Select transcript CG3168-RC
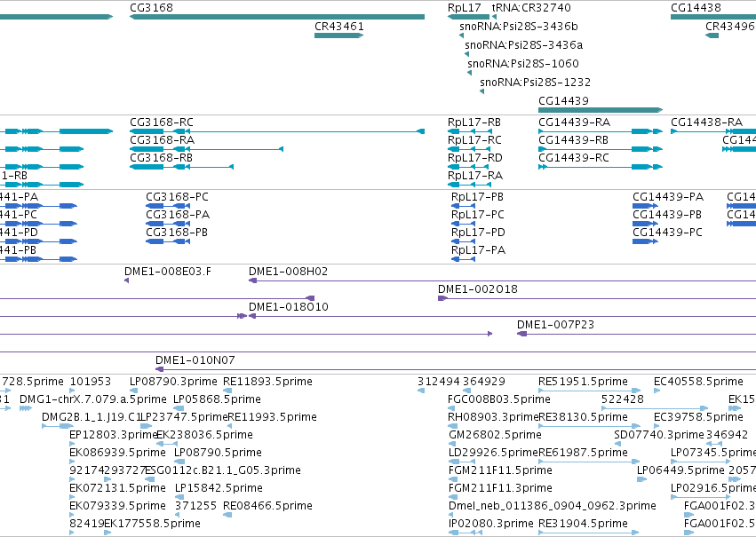This screenshot has height=537, width=756. point(277,131)
